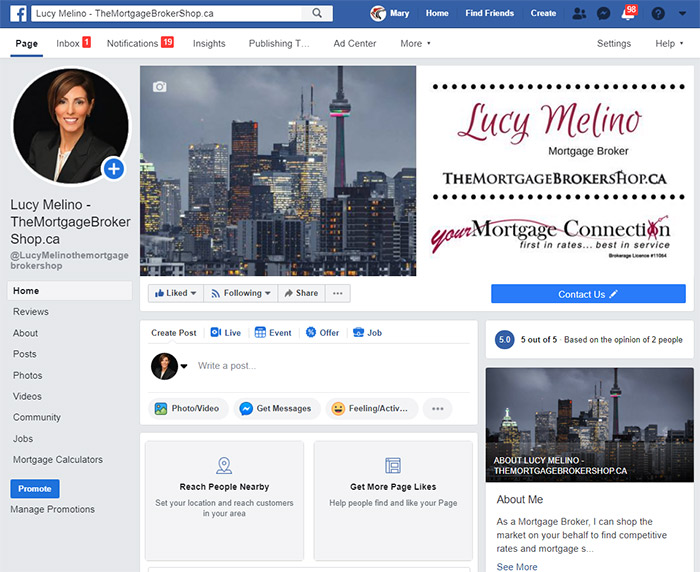Viewport: 700px width, 572px height.
Task: Click Home in the top bar
Action: click(437, 13)
